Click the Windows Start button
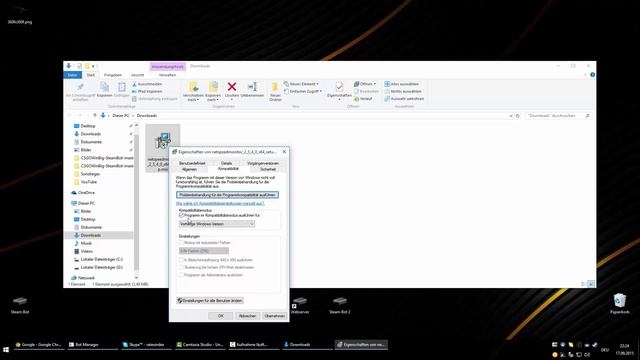 click(x=6, y=350)
